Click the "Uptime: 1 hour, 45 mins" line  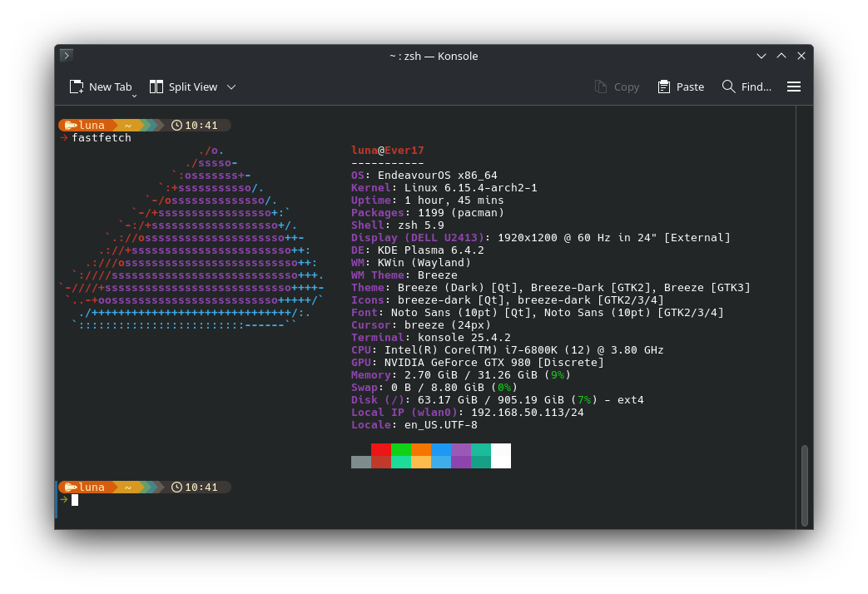click(x=428, y=200)
